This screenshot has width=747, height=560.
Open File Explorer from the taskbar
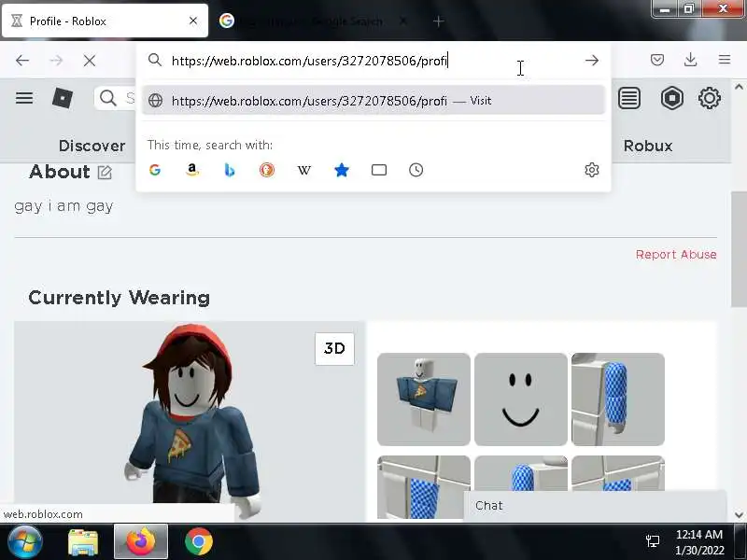click(x=83, y=542)
